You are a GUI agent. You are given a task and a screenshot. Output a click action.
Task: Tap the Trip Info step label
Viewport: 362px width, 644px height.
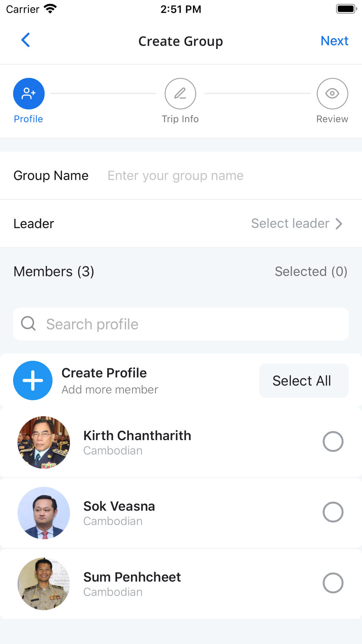[180, 119]
